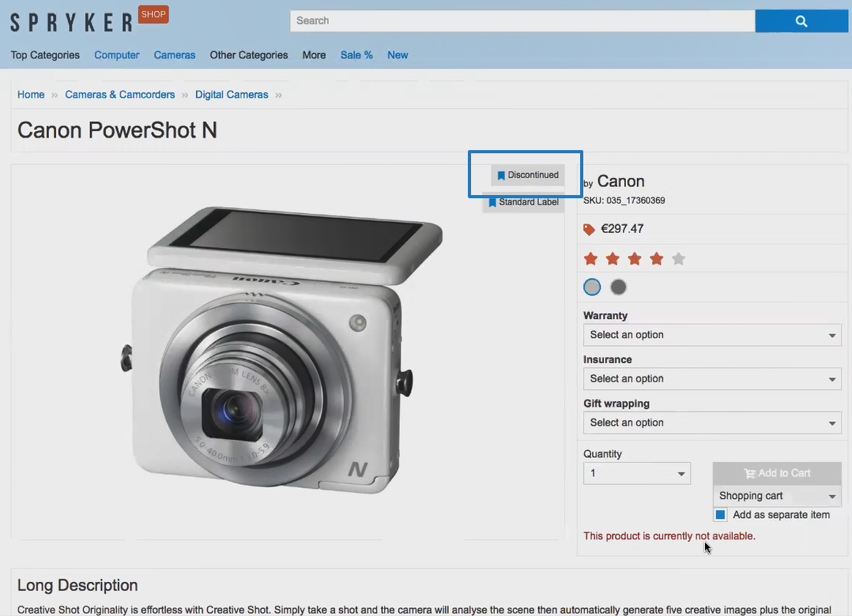Image resolution: width=852 pixels, height=616 pixels.
Task: Click the Canon PowerShot N product image
Action: tap(281, 350)
